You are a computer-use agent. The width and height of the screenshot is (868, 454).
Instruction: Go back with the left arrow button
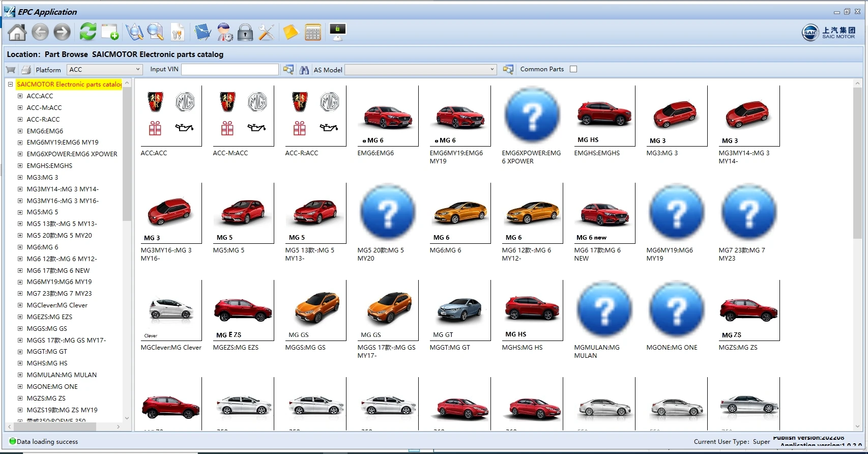[x=40, y=32]
